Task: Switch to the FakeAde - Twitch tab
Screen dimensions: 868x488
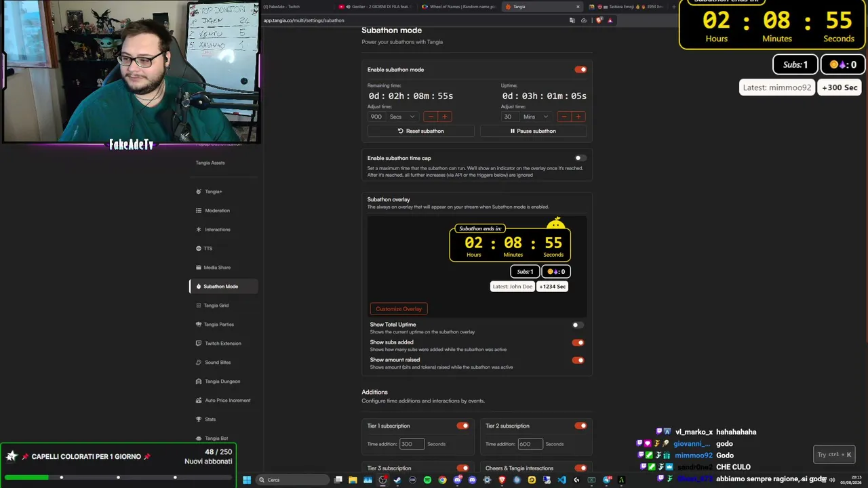Action: tap(296, 7)
